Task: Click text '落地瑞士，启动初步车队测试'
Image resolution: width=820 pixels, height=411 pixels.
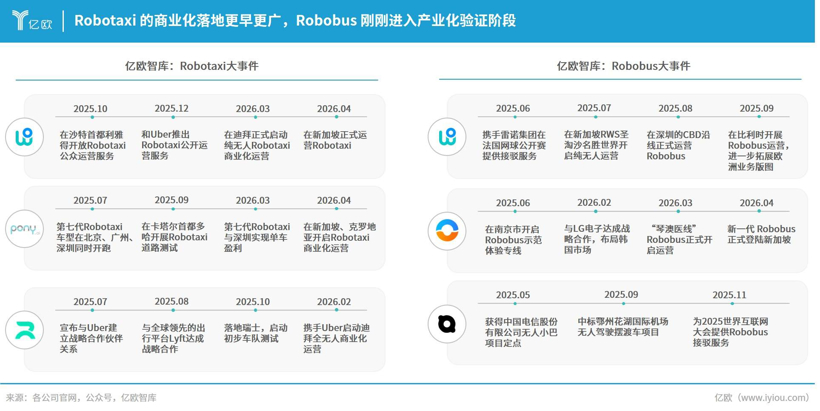Action: [x=256, y=333]
